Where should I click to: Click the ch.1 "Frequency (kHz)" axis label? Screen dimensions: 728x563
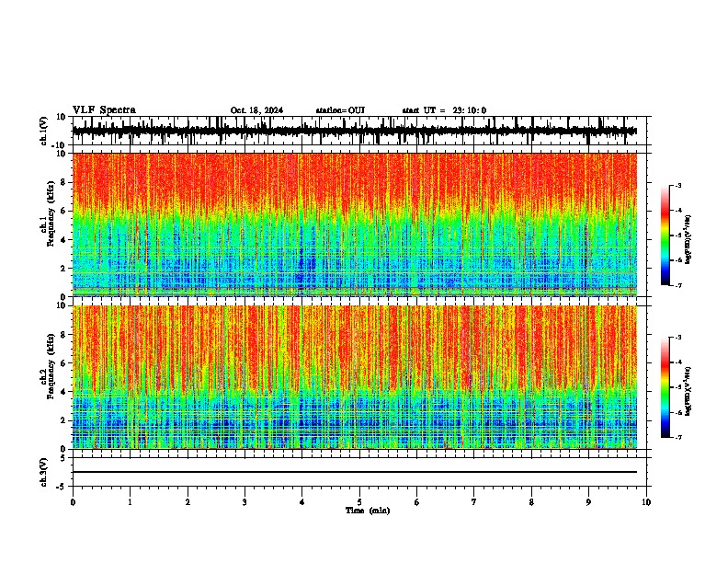[x=51, y=213]
